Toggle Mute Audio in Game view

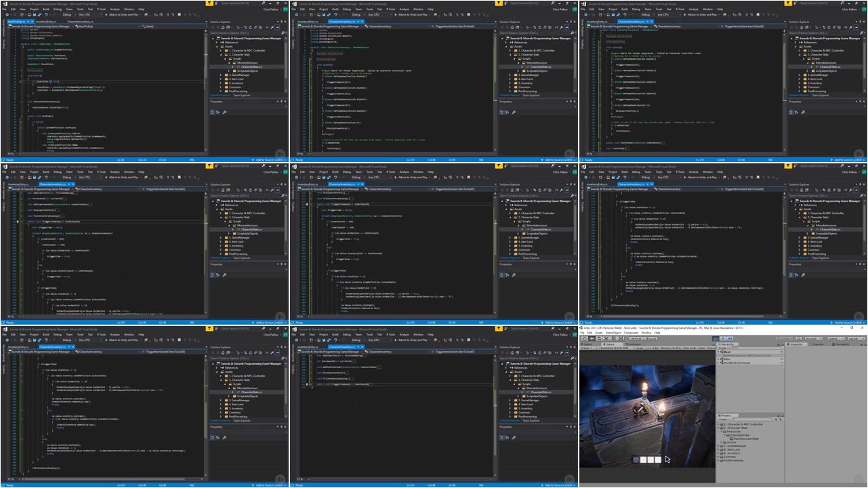point(690,348)
